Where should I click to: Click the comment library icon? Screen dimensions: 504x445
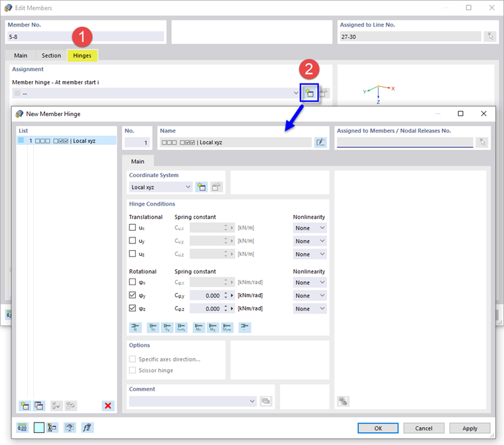[x=266, y=401]
